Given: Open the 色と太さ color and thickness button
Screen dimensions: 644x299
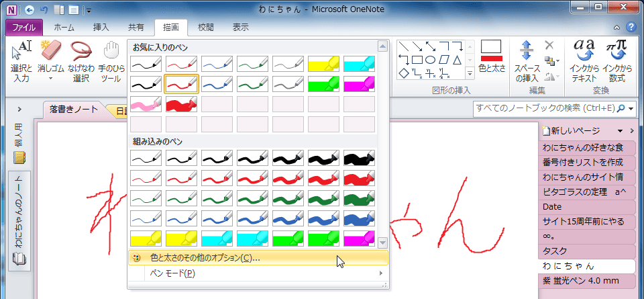Looking at the screenshot, I should click(x=492, y=56).
